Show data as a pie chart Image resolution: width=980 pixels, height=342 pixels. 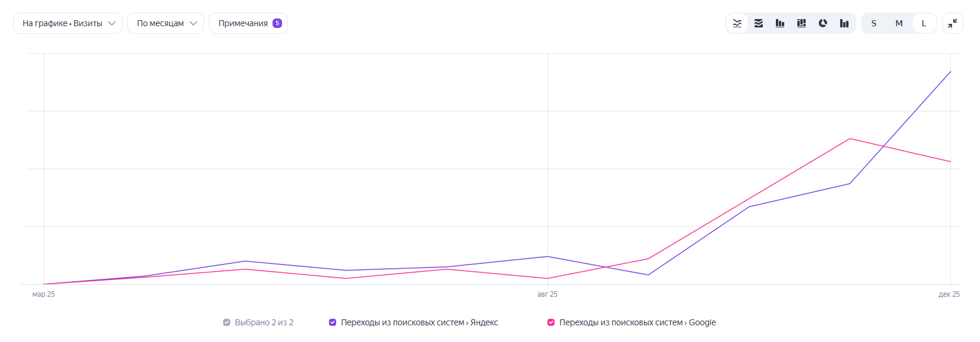(x=823, y=23)
